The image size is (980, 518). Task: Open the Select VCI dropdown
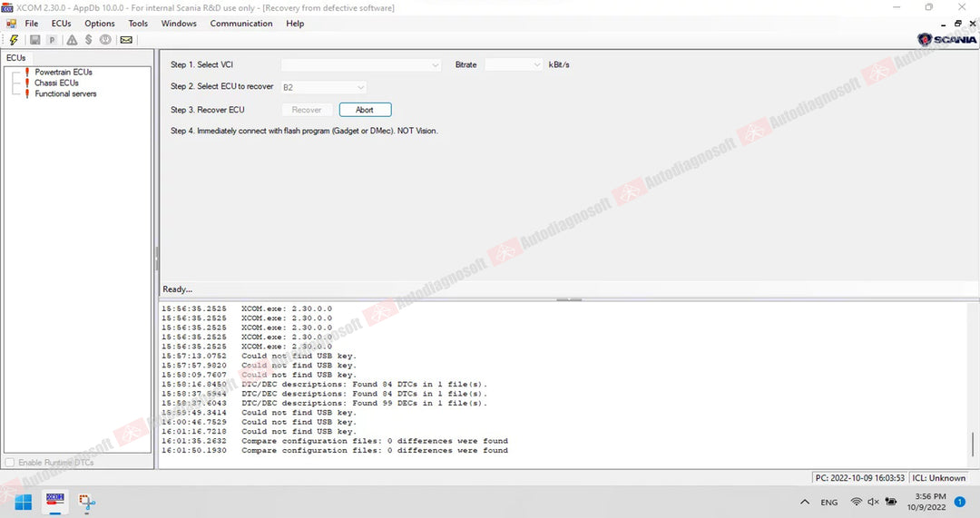point(361,65)
